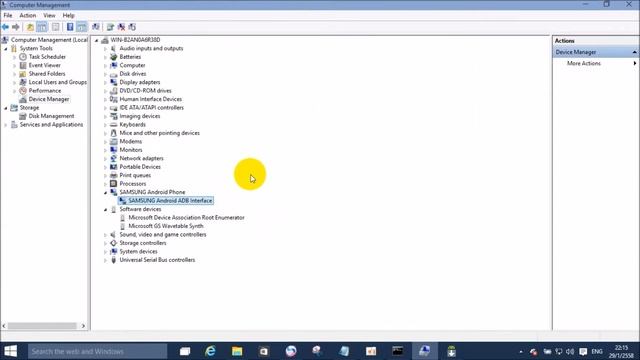Select IDE ATA/ATAPI controllers category
This screenshot has width=640, height=360.
[151, 108]
